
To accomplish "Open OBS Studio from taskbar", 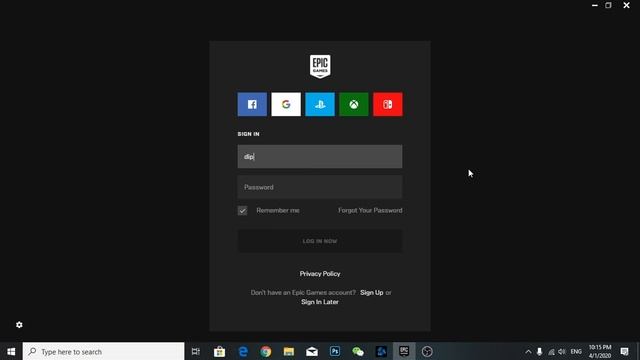I will (x=427, y=351).
